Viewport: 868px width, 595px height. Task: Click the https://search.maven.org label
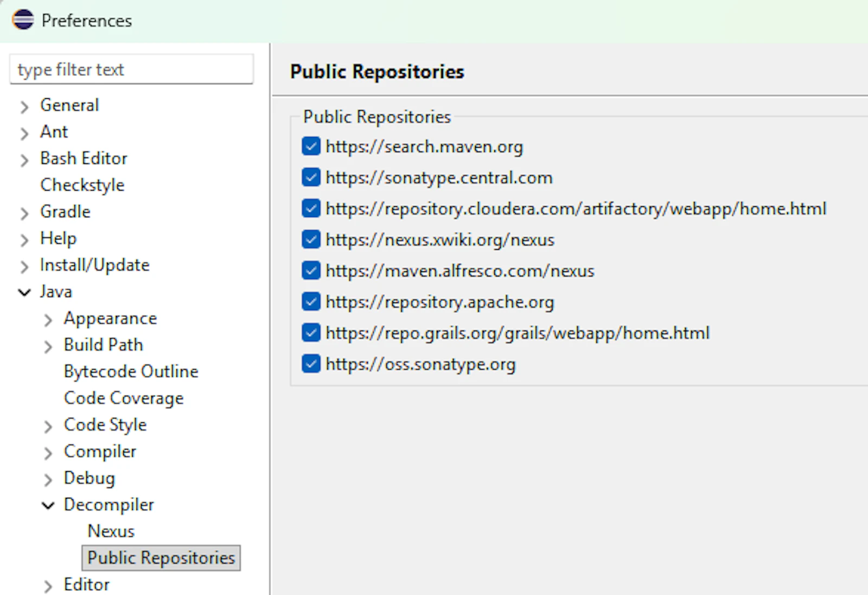click(424, 146)
